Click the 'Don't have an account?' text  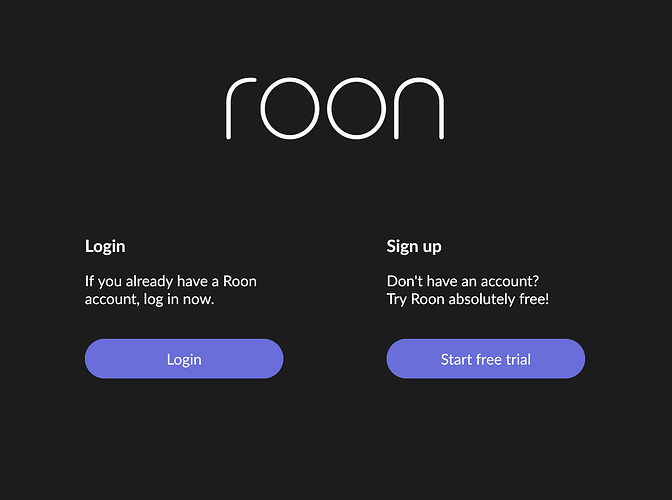tap(463, 281)
